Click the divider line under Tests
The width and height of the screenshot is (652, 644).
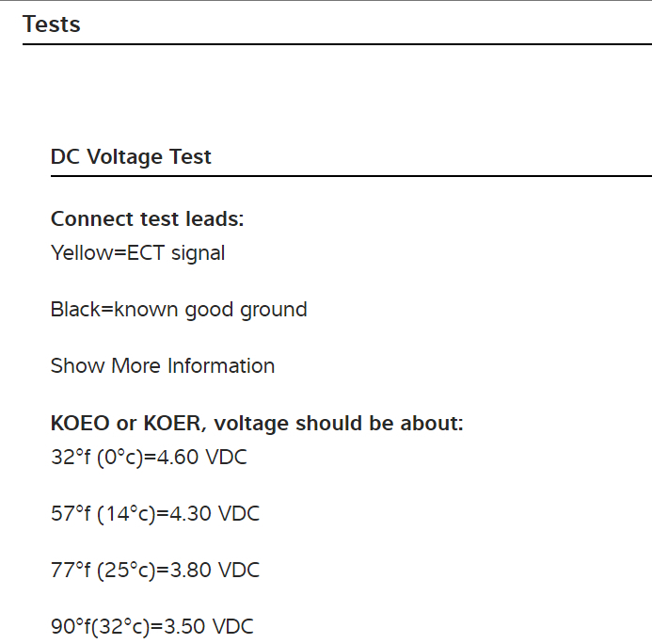[x=337, y=44]
